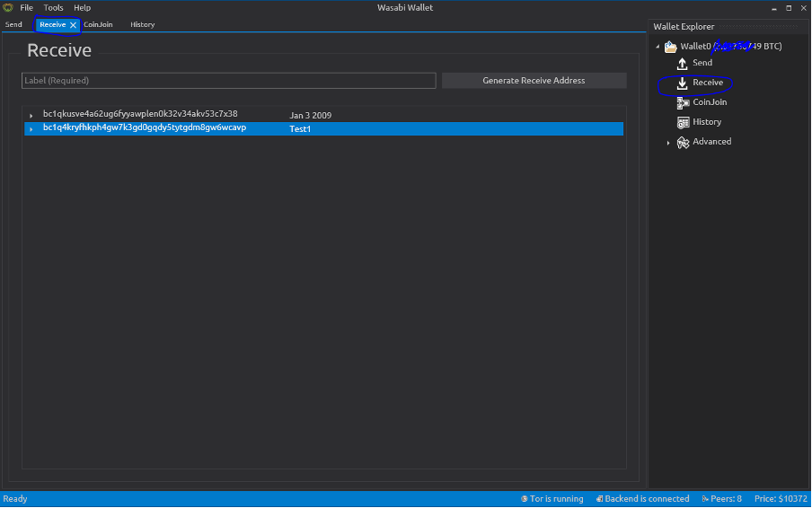Expand the Advanced tree node

[x=668, y=143]
